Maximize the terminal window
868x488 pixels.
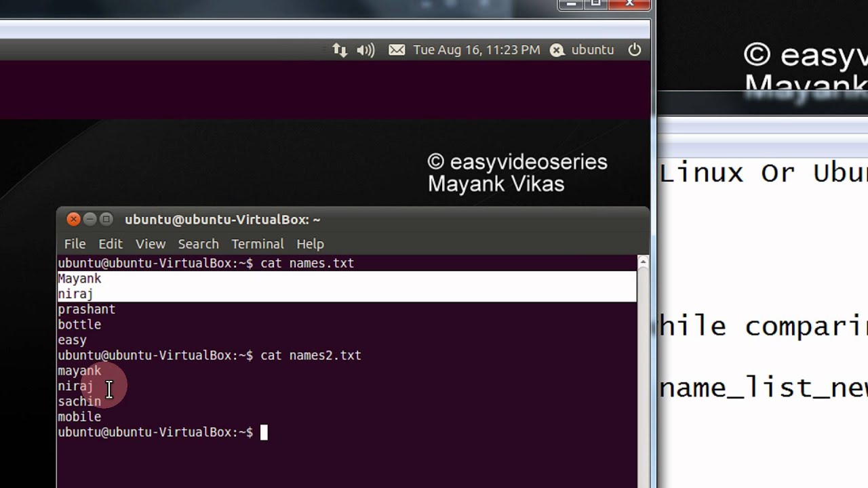coord(106,219)
